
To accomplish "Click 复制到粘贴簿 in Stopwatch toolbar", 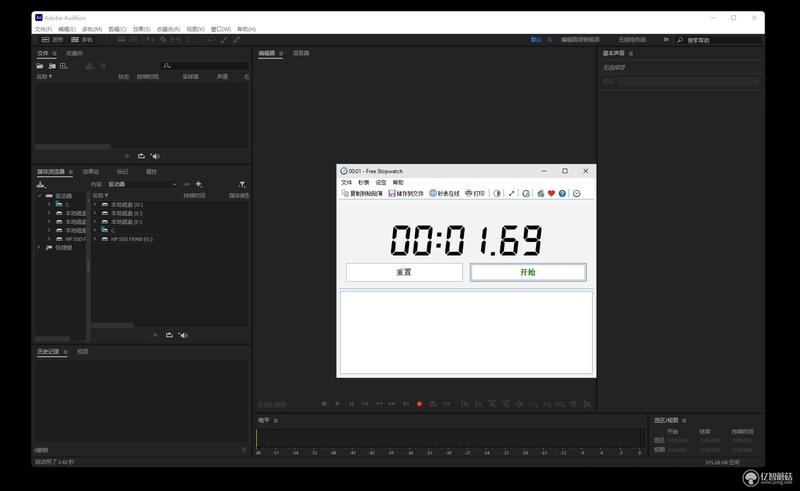I will (362, 193).
